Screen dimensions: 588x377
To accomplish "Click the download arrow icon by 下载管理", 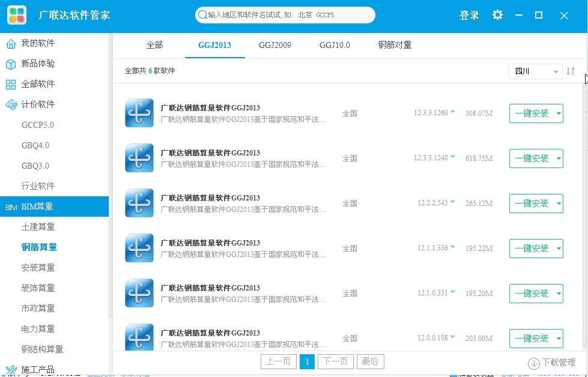I will click(x=533, y=363).
